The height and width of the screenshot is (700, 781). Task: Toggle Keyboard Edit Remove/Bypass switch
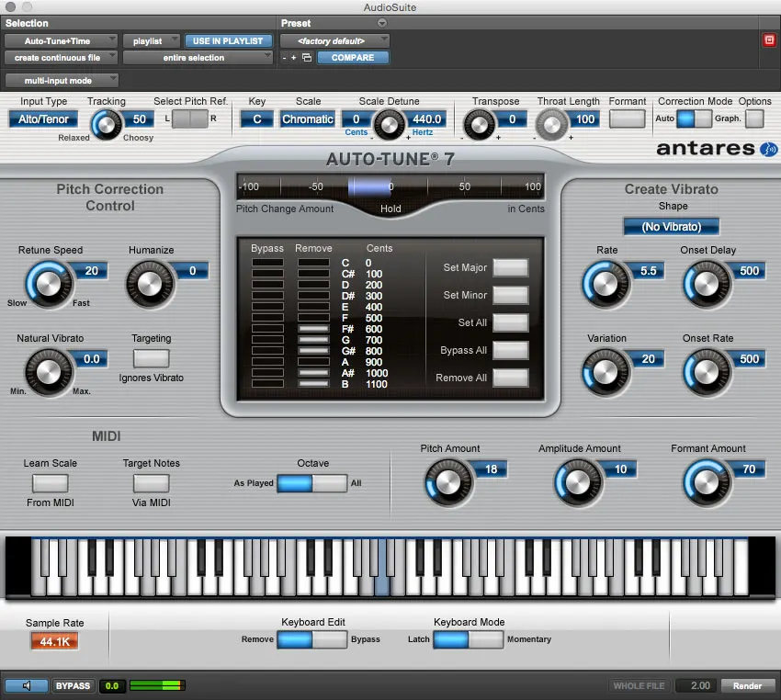pos(311,639)
